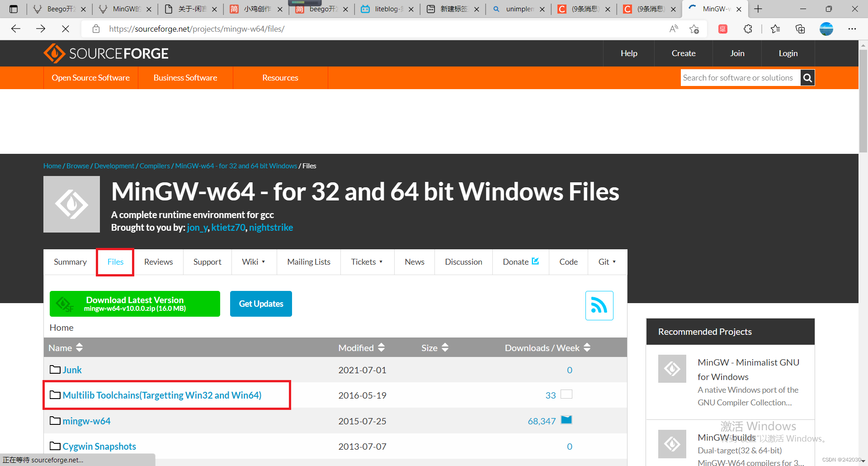Click the browser back arrow
Viewport: 868px width, 466px height.
tap(16, 29)
